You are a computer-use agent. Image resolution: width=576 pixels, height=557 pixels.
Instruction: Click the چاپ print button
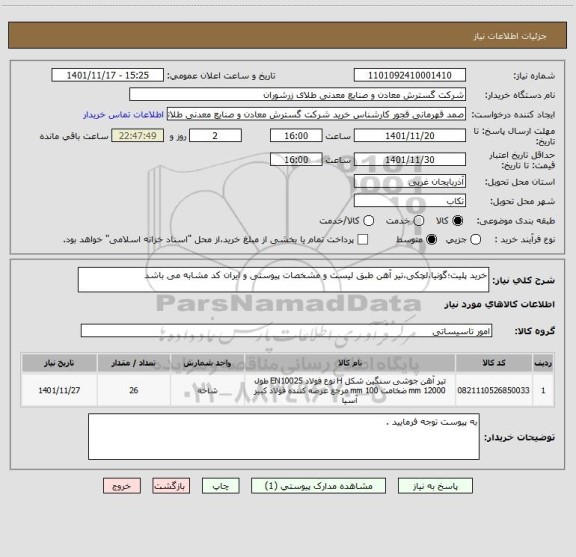point(221,486)
